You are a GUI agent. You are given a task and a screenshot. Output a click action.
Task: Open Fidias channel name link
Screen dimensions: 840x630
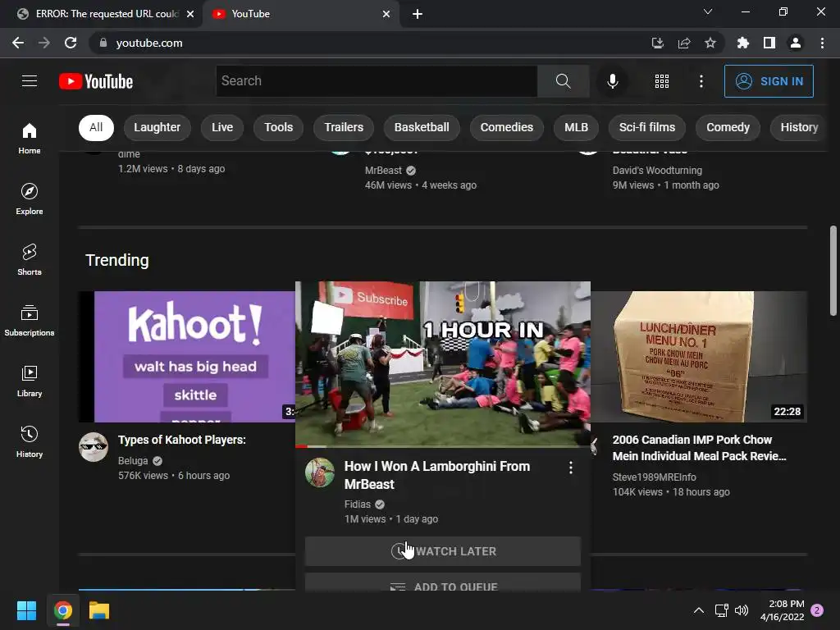click(358, 504)
